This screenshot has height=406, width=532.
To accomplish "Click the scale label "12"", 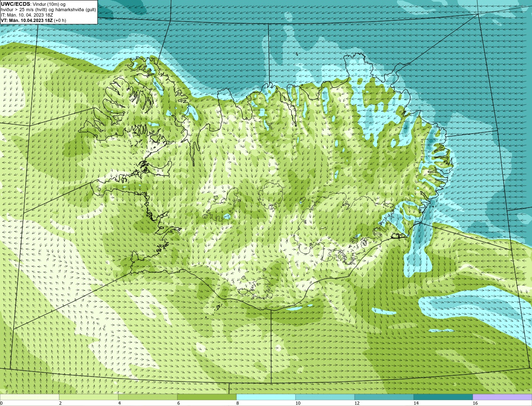I will tap(357, 403).
